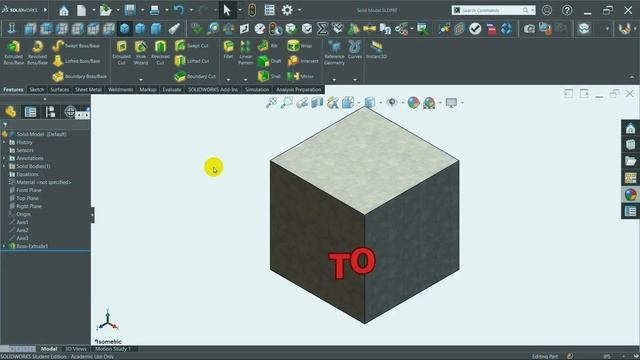Open Curves dropdown arrow
This screenshot has height=360, width=640.
(355, 80)
